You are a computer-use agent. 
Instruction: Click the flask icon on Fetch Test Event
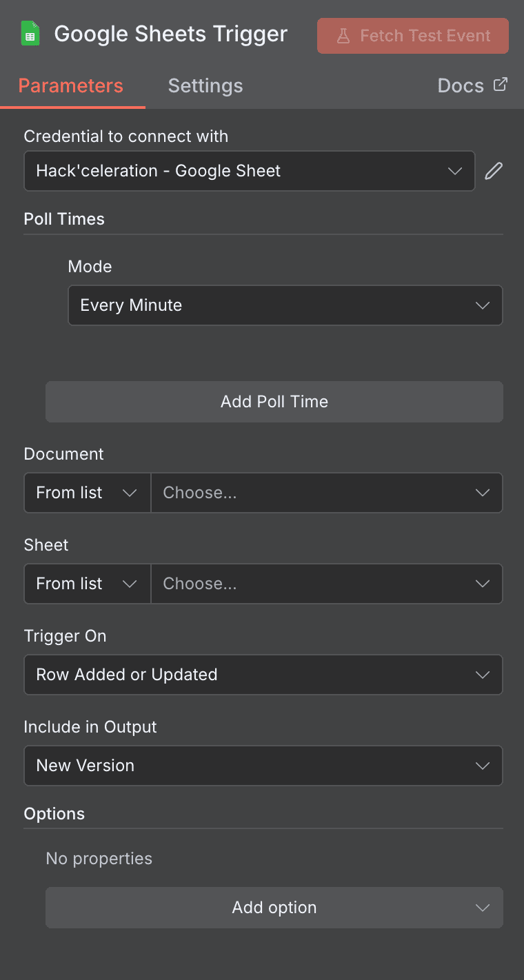pos(343,36)
